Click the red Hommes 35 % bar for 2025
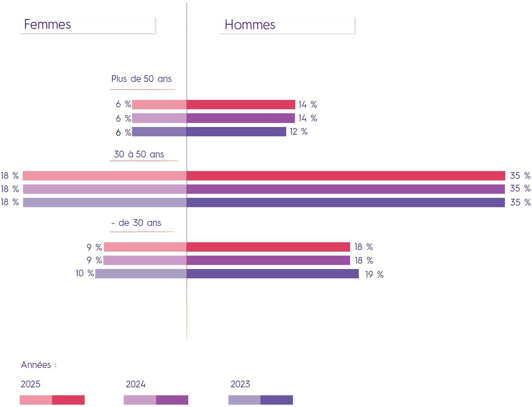The image size is (532, 407). click(x=346, y=176)
